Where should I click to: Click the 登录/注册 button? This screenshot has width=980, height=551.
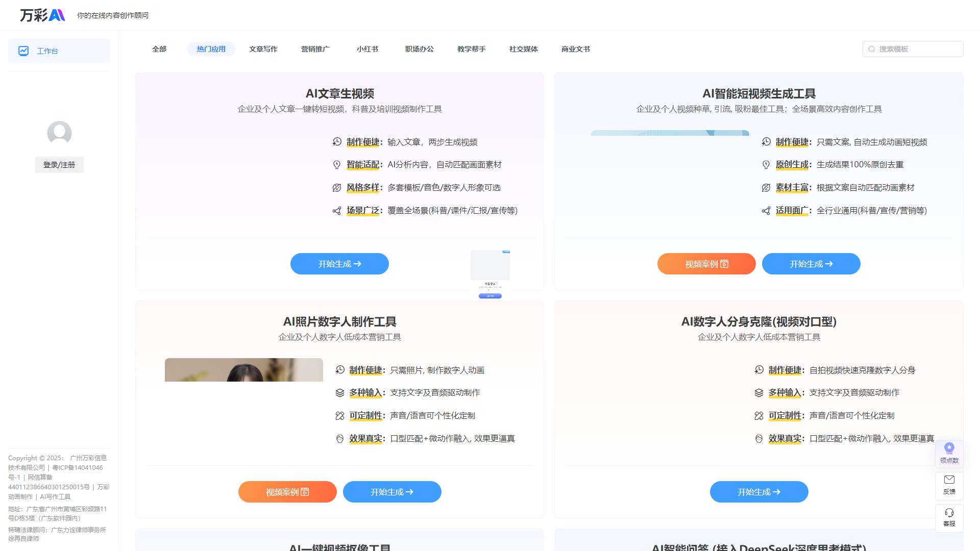pos(59,165)
